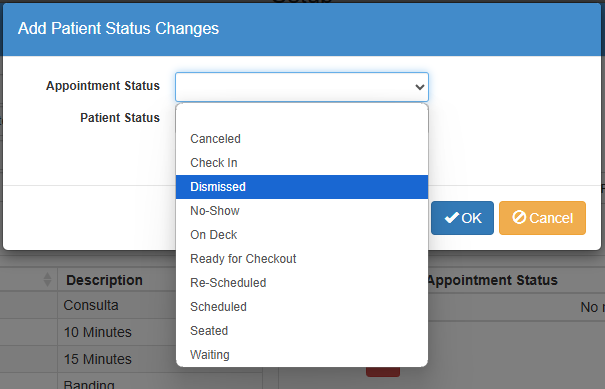Select On Deck status
The width and height of the screenshot is (605, 389).
point(302,235)
